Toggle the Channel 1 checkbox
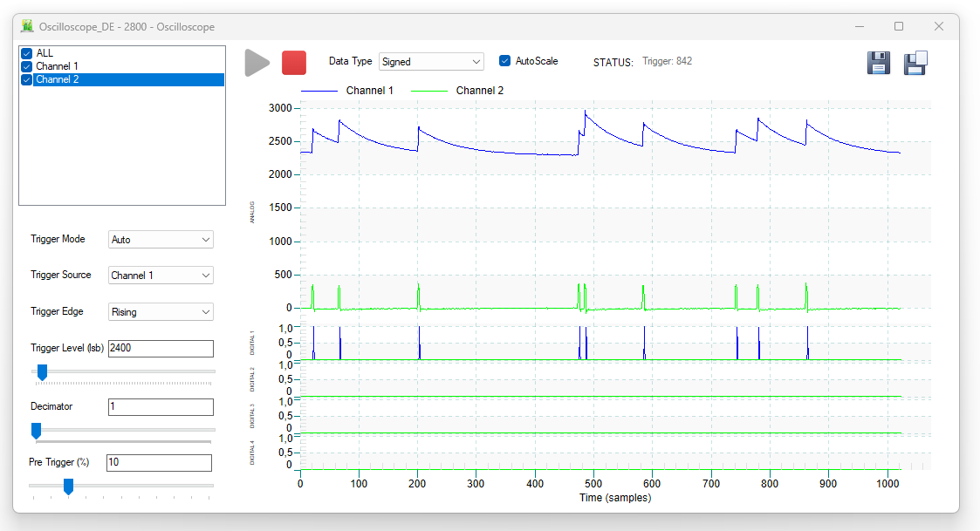980x531 pixels. (27, 66)
